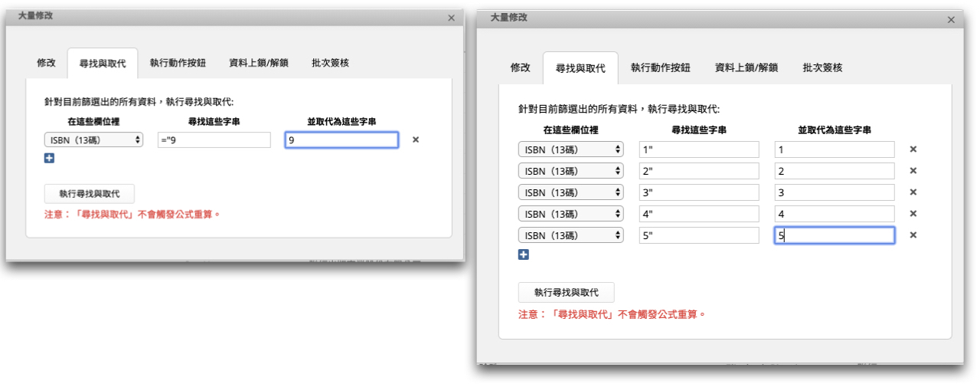Switch to 修改 tab in the single-rule dialog
Image resolution: width=980 pixels, height=384 pixels.
click(x=47, y=63)
